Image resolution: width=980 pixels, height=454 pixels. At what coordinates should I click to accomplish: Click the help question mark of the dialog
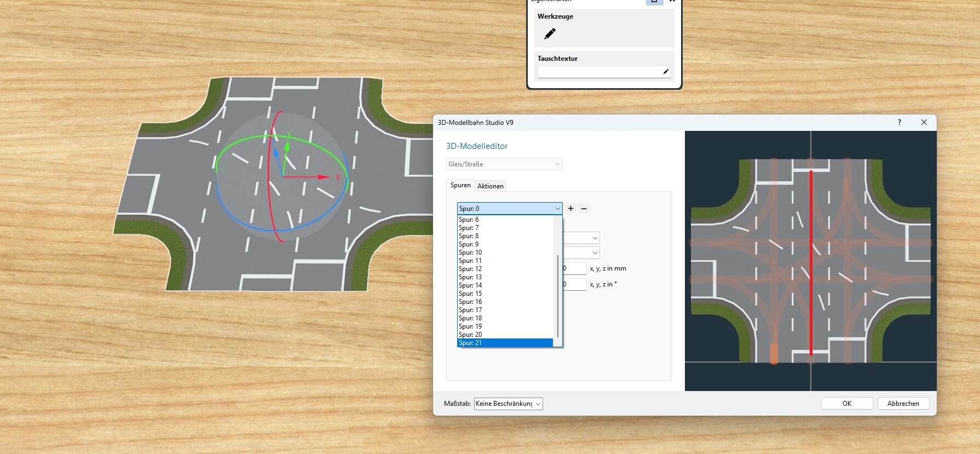click(x=899, y=122)
